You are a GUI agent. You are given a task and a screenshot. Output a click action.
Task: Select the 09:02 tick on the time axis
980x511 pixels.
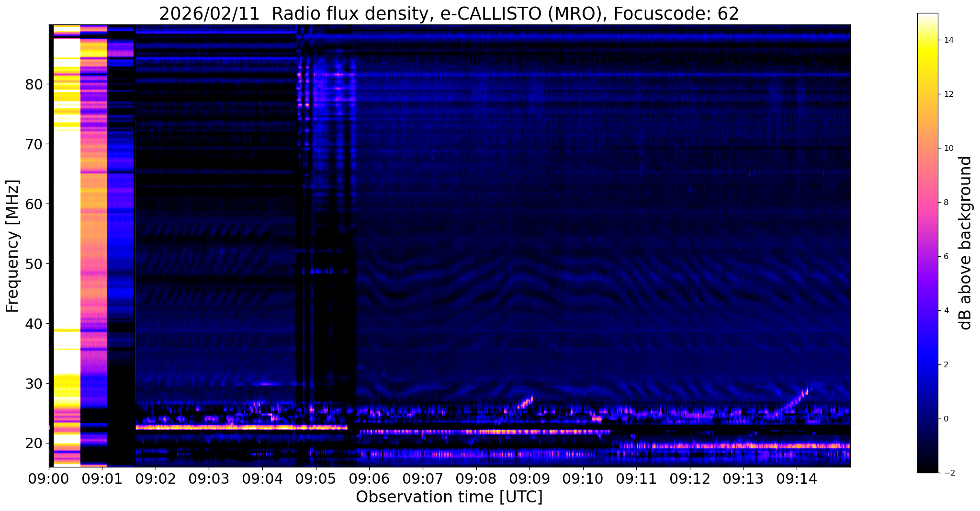[x=156, y=478]
